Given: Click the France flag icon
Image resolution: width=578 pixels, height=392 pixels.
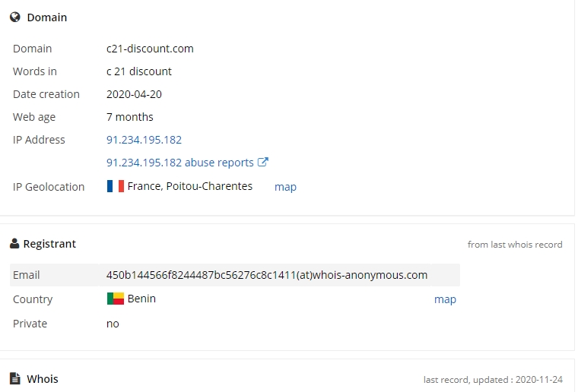Looking at the screenshot, I should click(x=116, y=186).
